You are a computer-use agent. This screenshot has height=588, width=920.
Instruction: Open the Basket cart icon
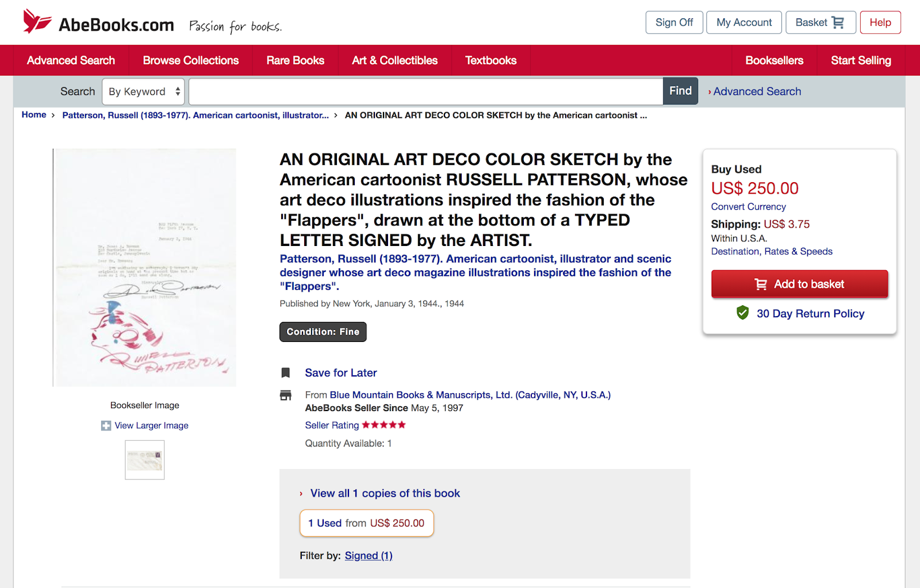(x=838, y=22)
